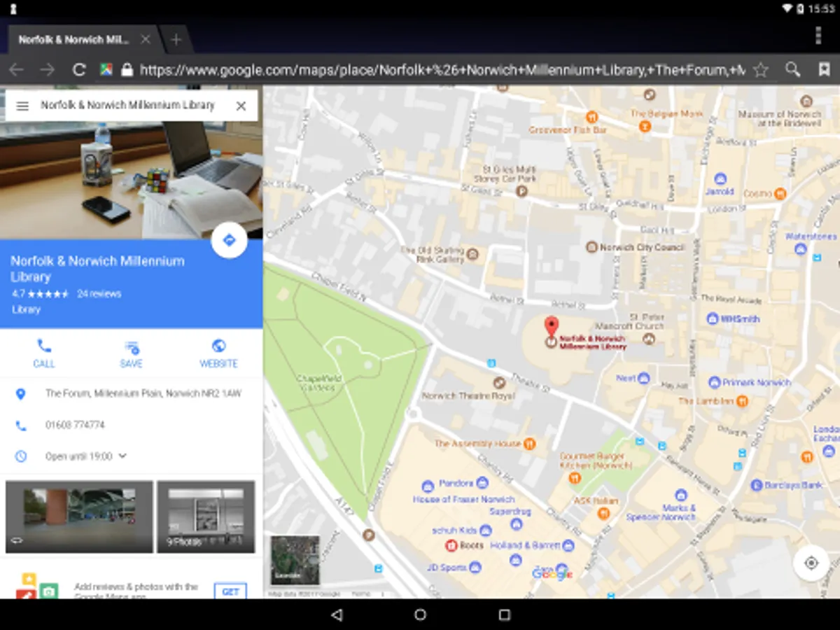Open the browser three-dot overflow menu
This screenshot has height=630, width=840.
click(x=818, y=35)
